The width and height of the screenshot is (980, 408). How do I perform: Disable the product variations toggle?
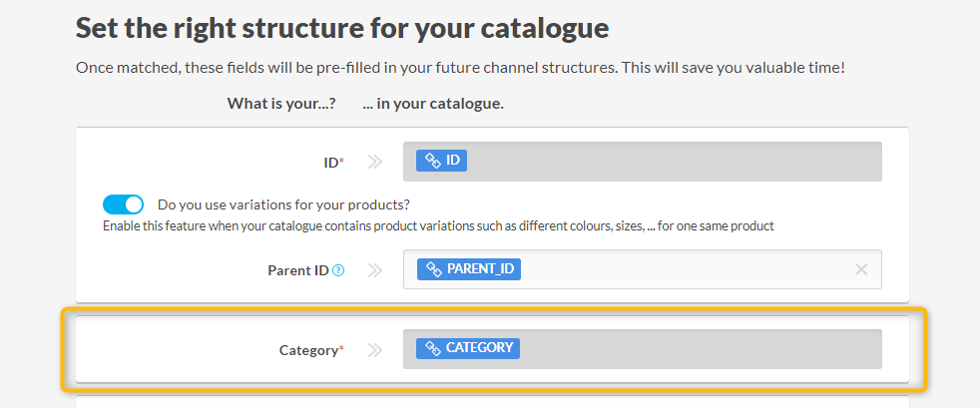(123, 204)
